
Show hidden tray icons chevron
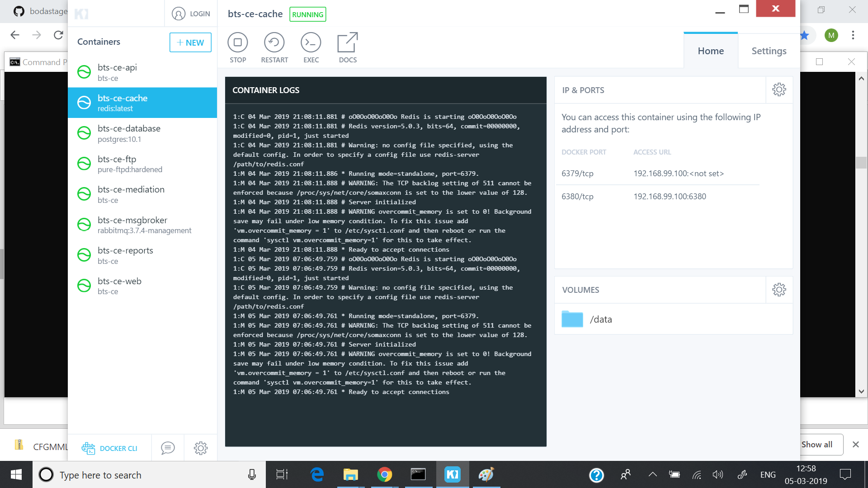(652, 474)
